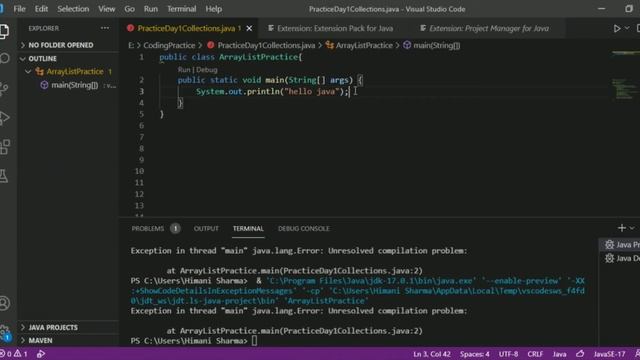Viewport: 640px width, 360px height.
Task: Click Java language mode in status bar
Action: (559, 354)
